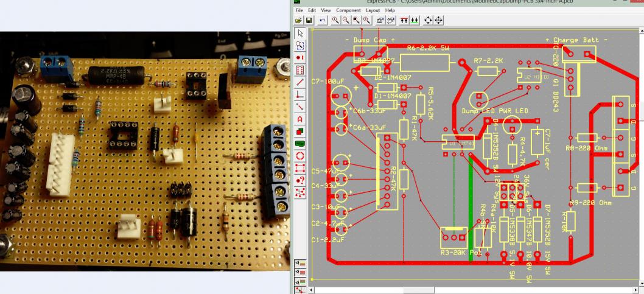Open the component manager toolbar icon
644x294 pixels.
(380, 20)
